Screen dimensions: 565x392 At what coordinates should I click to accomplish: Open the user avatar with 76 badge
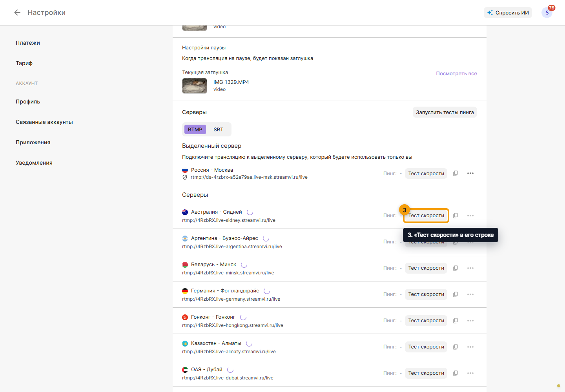[547, 13]
